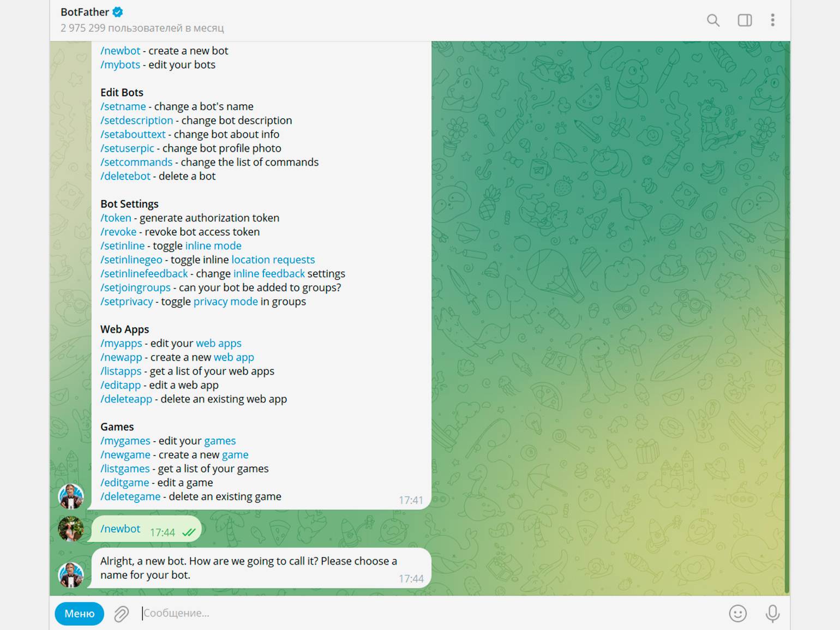Viewport: 840px width, 630px height.
Task: Toggle the right sidebar panel icon
Action: coord(745,21)
